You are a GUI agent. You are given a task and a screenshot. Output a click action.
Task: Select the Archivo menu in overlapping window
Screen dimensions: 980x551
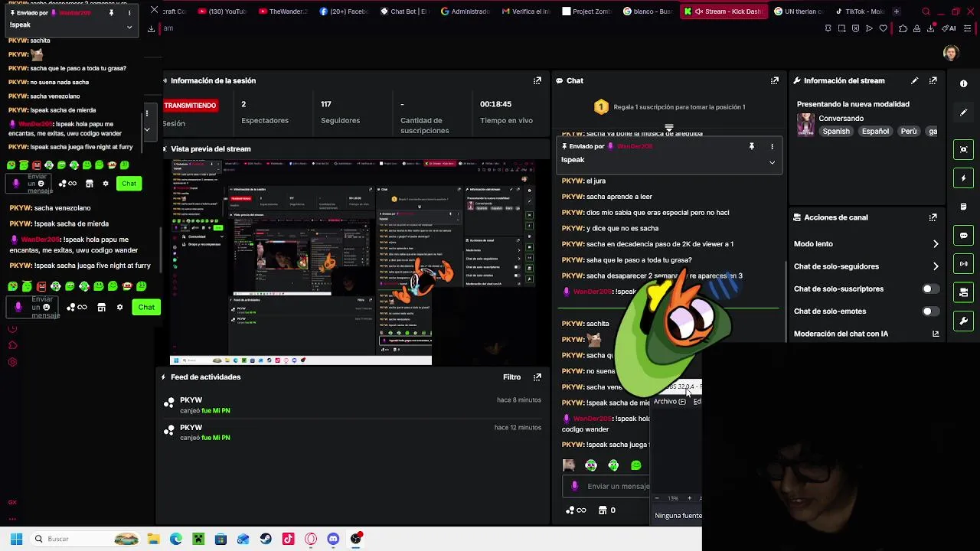[x=669, y=402]
